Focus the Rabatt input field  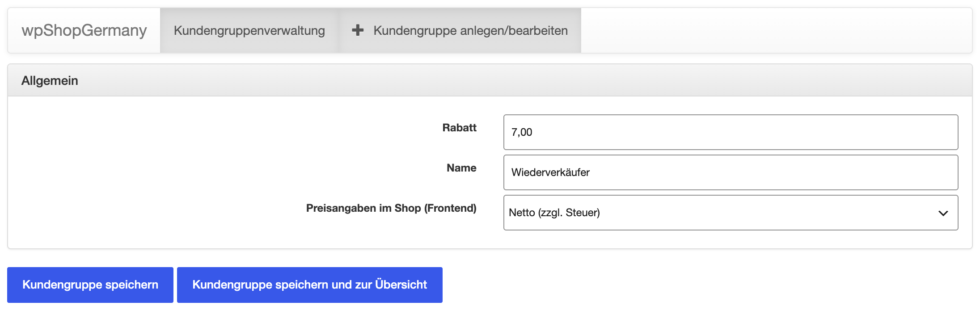[x=731, y=132]
